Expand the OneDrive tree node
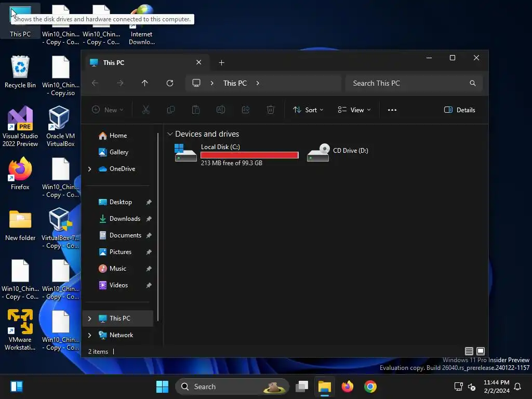Screen dimensions: 532x399 coord(89,169)
